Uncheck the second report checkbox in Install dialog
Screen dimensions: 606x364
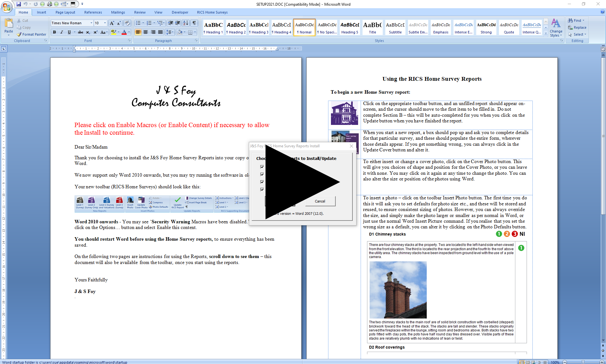tap(262, 174)
